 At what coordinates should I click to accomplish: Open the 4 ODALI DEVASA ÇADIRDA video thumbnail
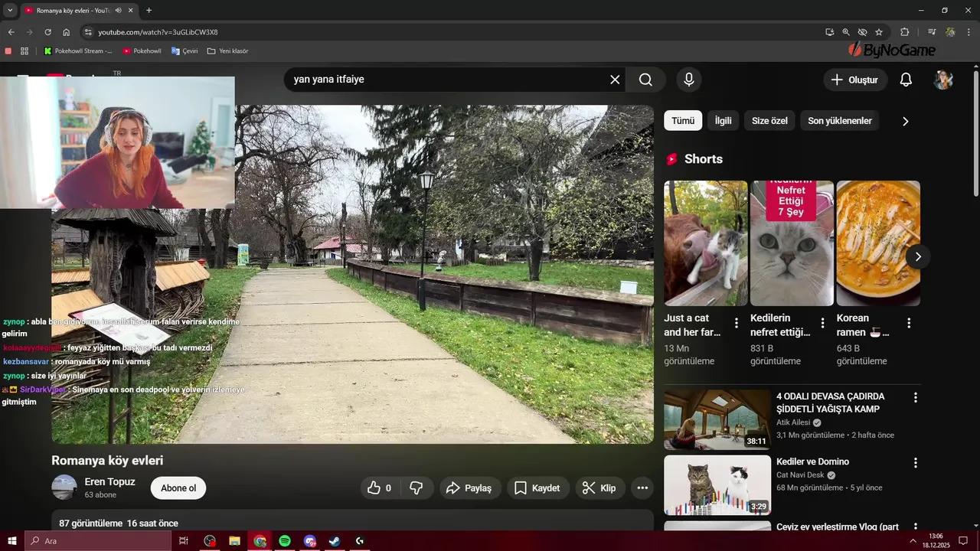[x=717, y=419]
